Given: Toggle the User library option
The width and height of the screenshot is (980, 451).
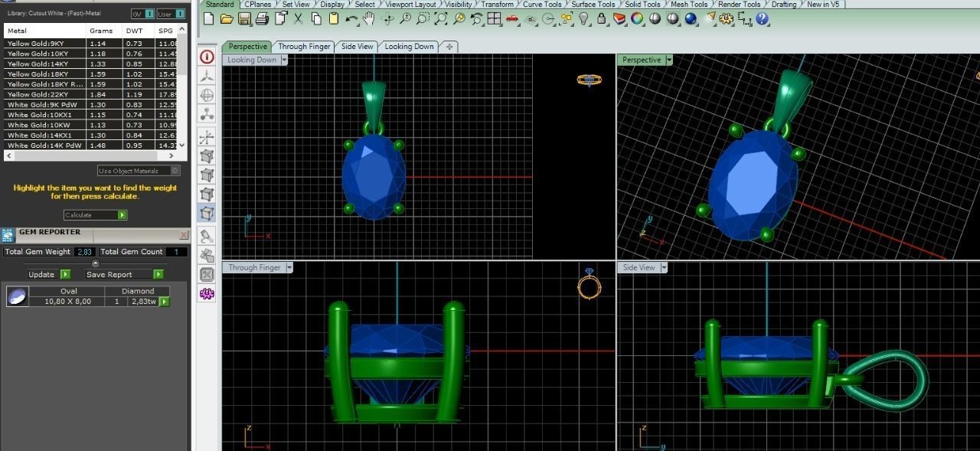Looking at the screenshot, I should pos(170,14).
